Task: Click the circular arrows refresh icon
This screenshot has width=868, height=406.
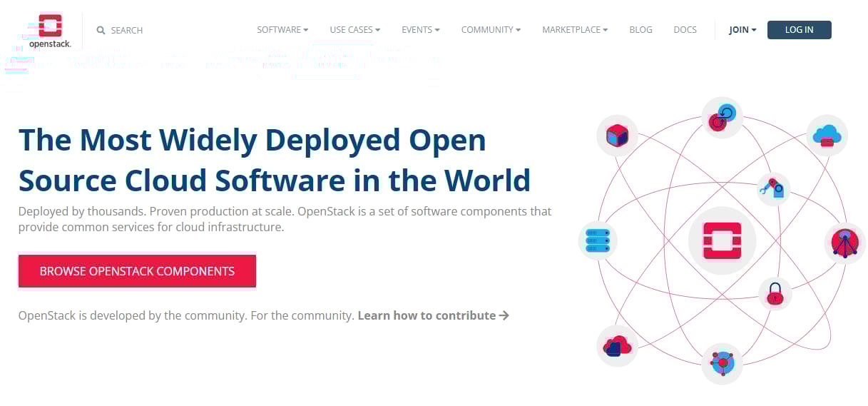Action: (722, 118)
